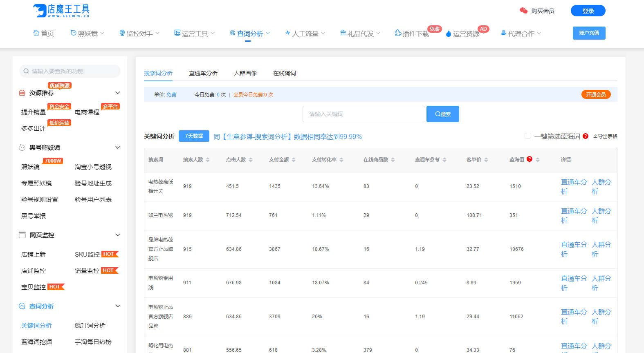Click the 照妖镜 nav icon
This screenshot has width=644, height=353.
(74, 33)
